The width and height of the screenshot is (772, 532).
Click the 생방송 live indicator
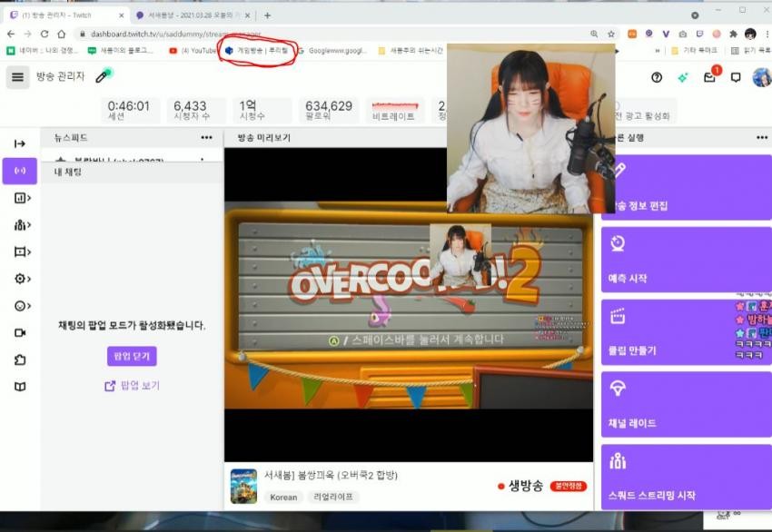[520, 487]
